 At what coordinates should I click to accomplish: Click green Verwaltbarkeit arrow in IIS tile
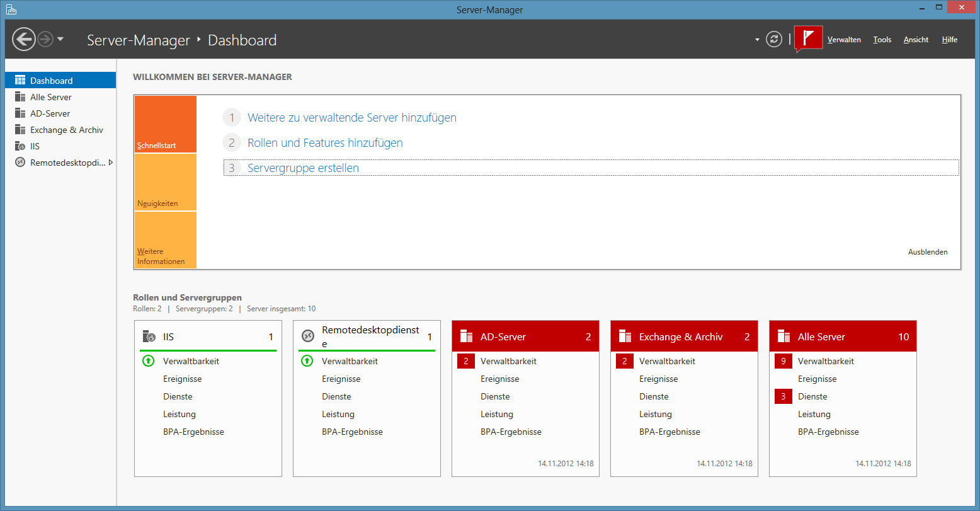[x=148, y=361]
